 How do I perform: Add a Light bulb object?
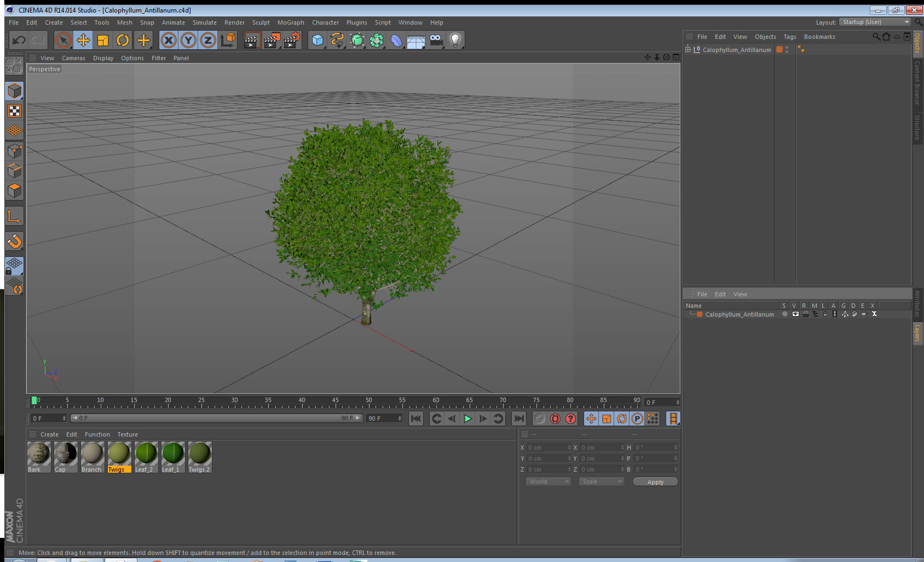click(x=455, y=40)
